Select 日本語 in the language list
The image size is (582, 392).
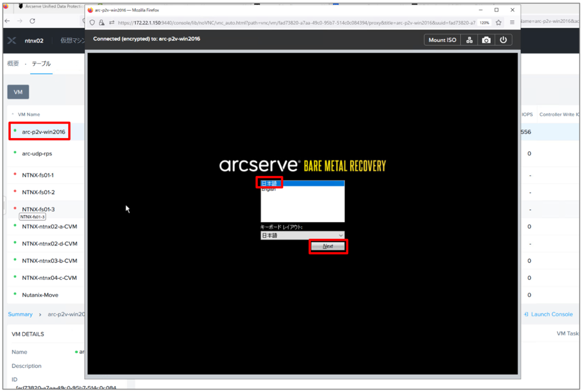[x=302, y=183]
